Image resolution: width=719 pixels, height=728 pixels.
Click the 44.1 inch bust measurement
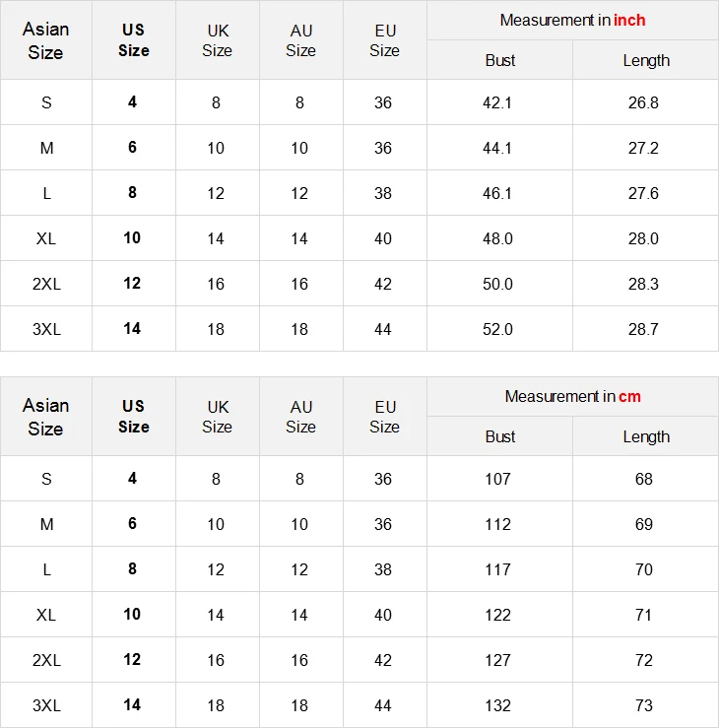pyautogui.click(x=499, y=148)
